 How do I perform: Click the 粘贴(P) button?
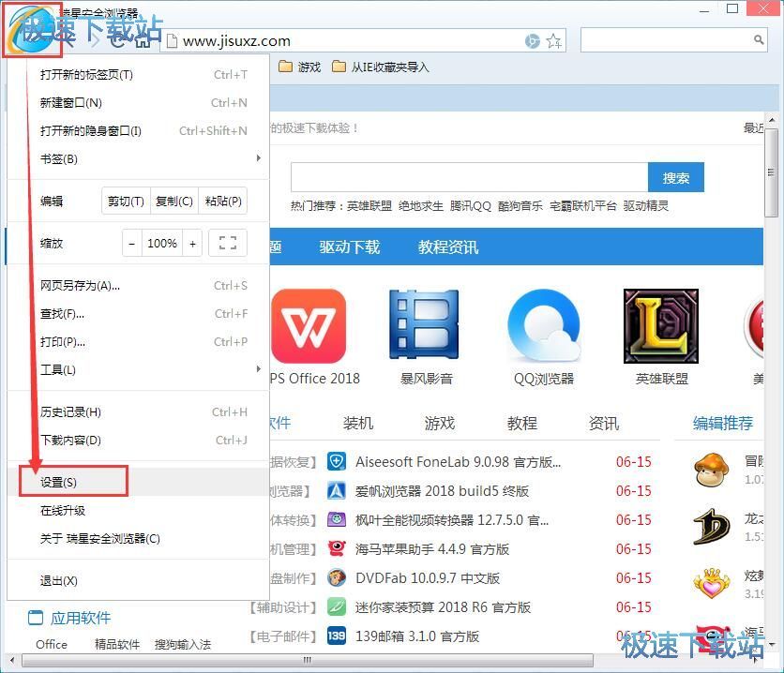point(223,201)
